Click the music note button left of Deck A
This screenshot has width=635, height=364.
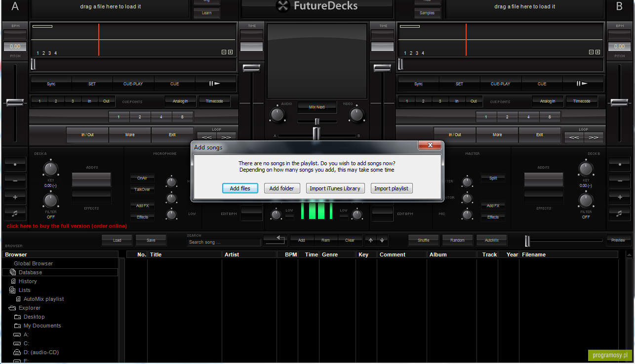click(15, 214)
